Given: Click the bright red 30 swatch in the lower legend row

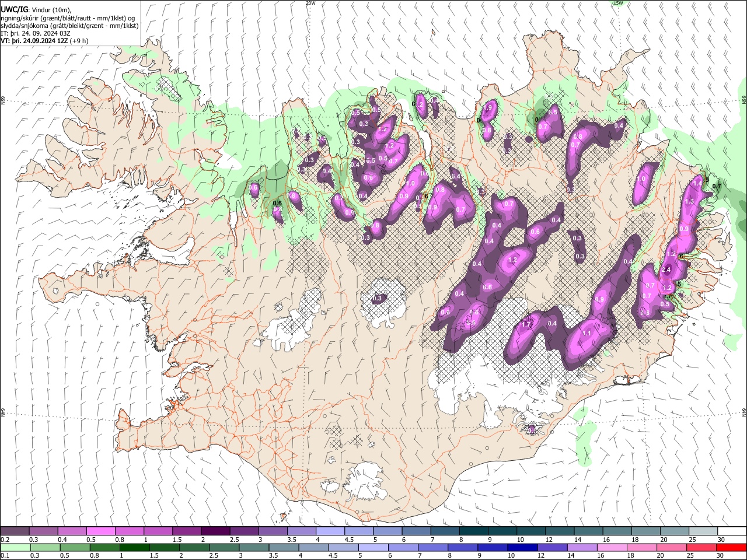Looking at the screenshot, I should point(732,547).
